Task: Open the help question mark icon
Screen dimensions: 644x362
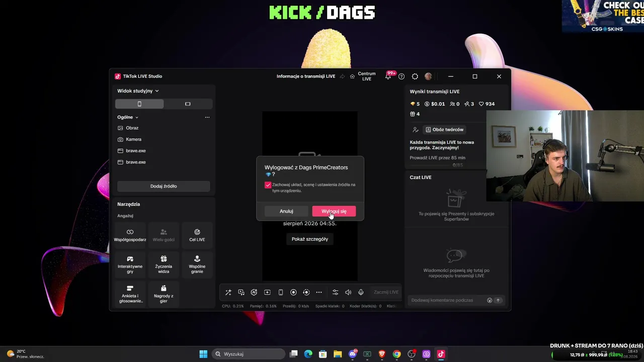Action: (x=401, y=76)
